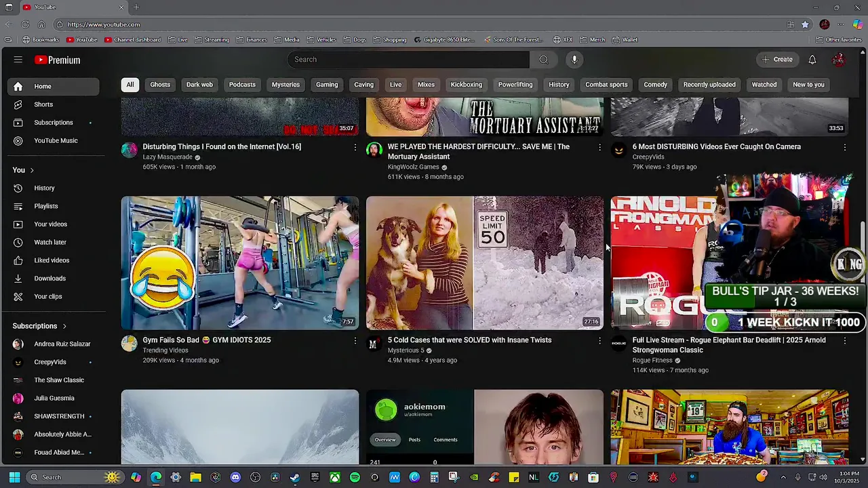The image size is (868, 488).
Task: Open Channel dashboard bookmark
Action: [133, 39]
